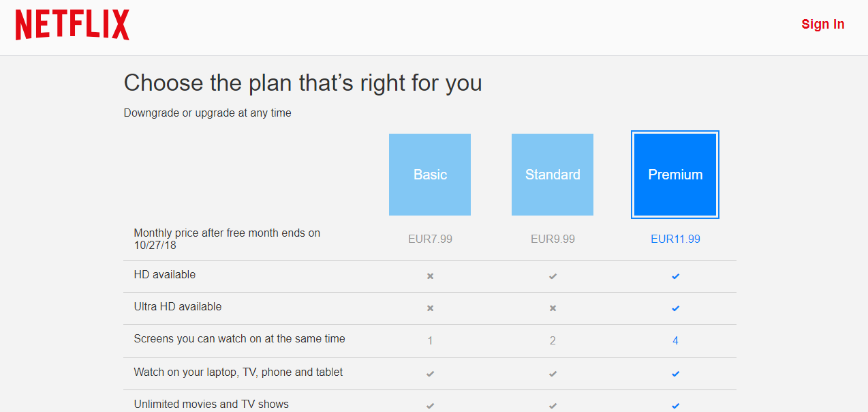The width and height of the screenshot is (868, 412).
Task: Click the EUR11.99 Premium price
Action: pyautogui.click(x=675, y=239)
